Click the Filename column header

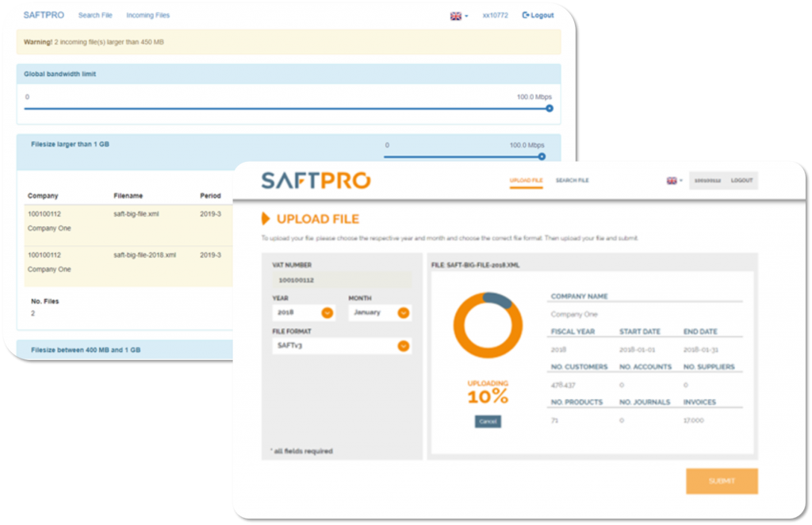128,196
